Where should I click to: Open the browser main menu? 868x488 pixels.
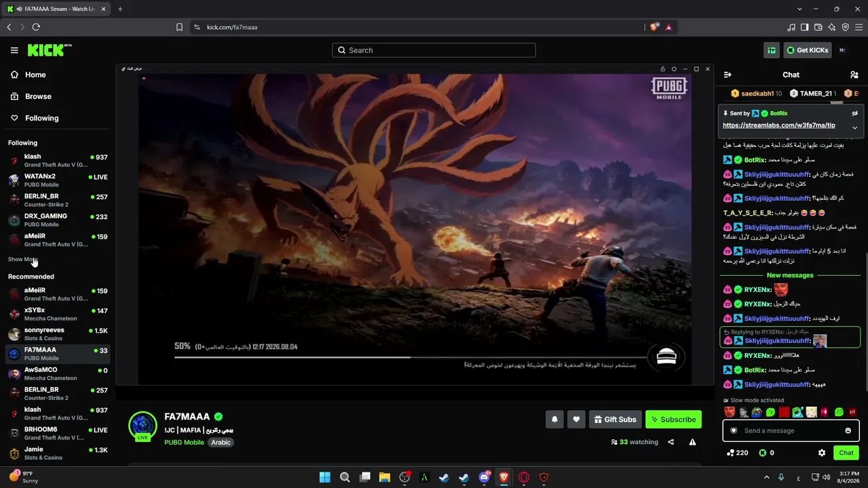click(x=859, y=27)
